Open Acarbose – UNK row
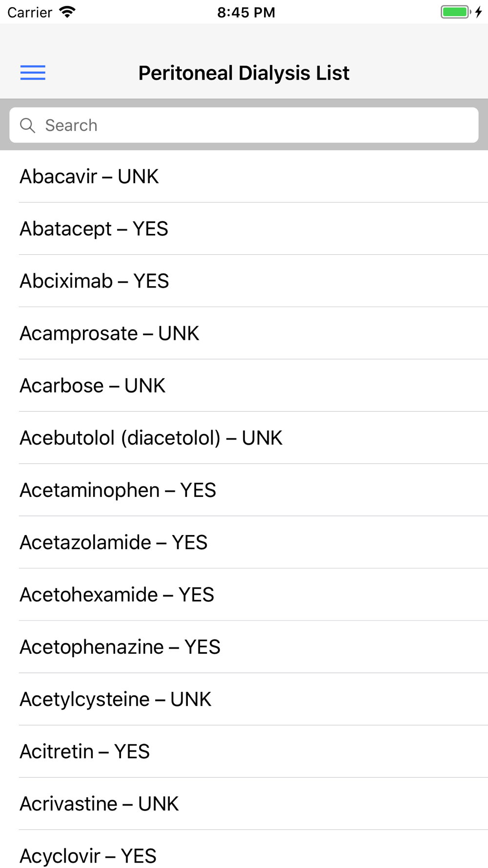 [x=244, y=385]
